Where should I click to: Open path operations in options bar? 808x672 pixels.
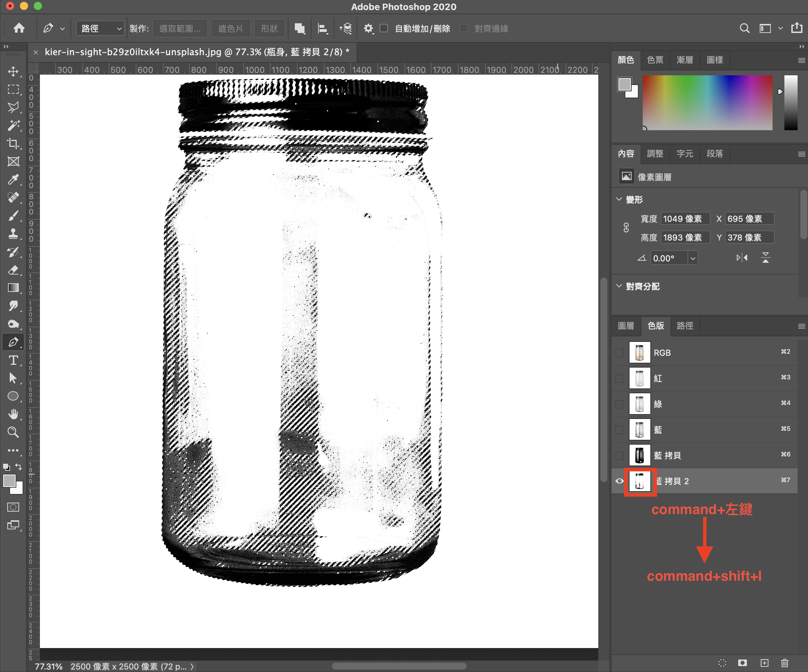[300, 28]
